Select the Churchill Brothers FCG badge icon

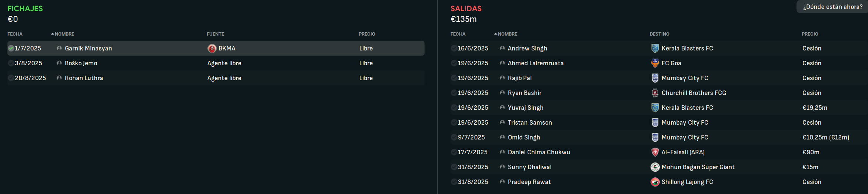[x=655, y=93]
